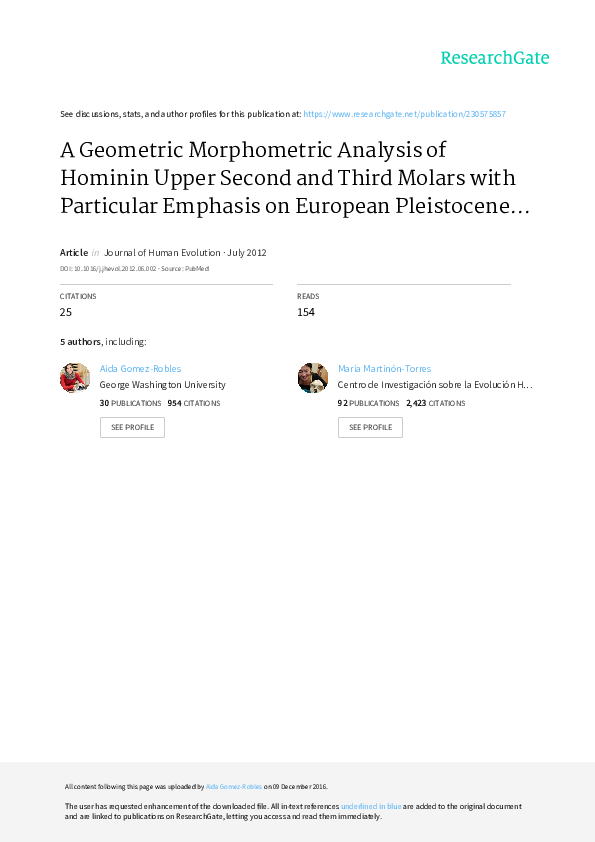Open Aida Gomez-Robles author name link
This screenshot has width=595, height=842.
[140, 368]
